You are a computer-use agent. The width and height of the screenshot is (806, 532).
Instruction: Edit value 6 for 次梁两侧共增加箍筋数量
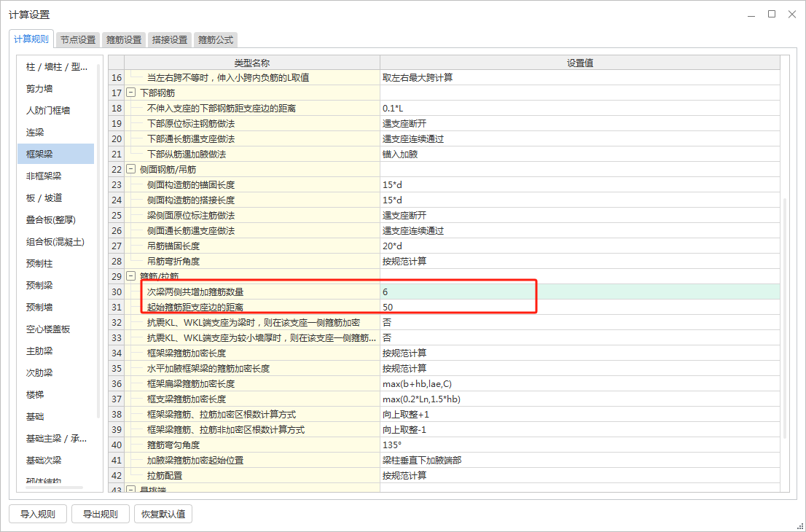pyautogui.click(x=580, y=292)
